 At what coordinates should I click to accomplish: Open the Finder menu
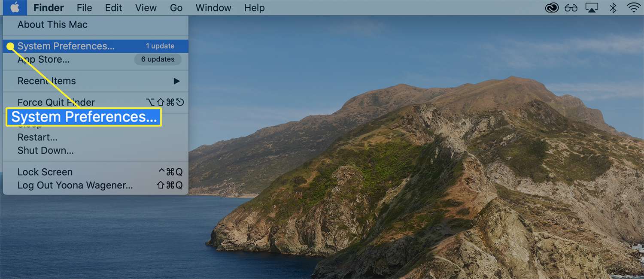pos(49,8)
